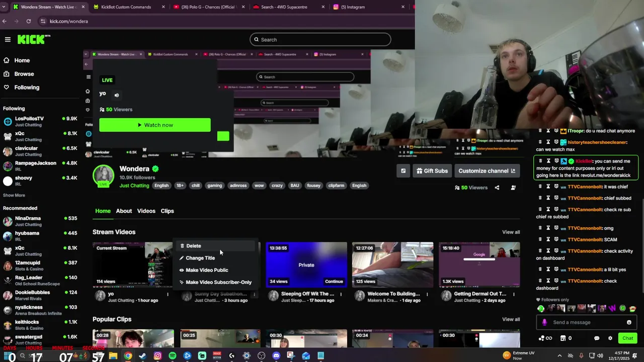
Task: Open the options dots for yo stream video
Action: (x=168, y=294)
